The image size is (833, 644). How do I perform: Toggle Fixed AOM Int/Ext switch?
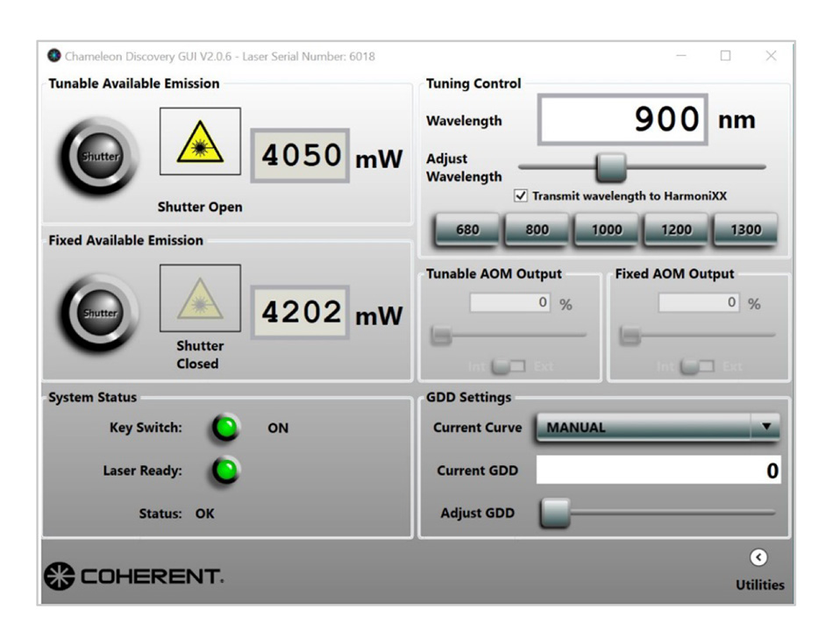697,366
